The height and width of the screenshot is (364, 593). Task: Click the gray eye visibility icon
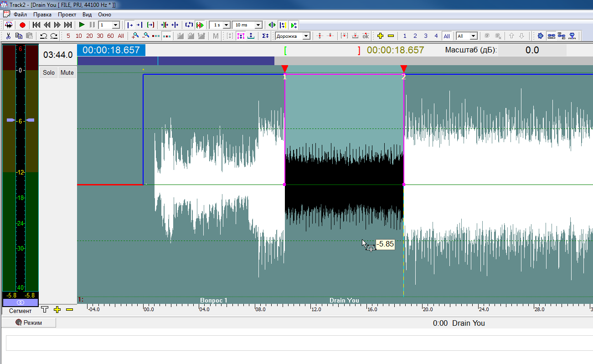[487, 36]
